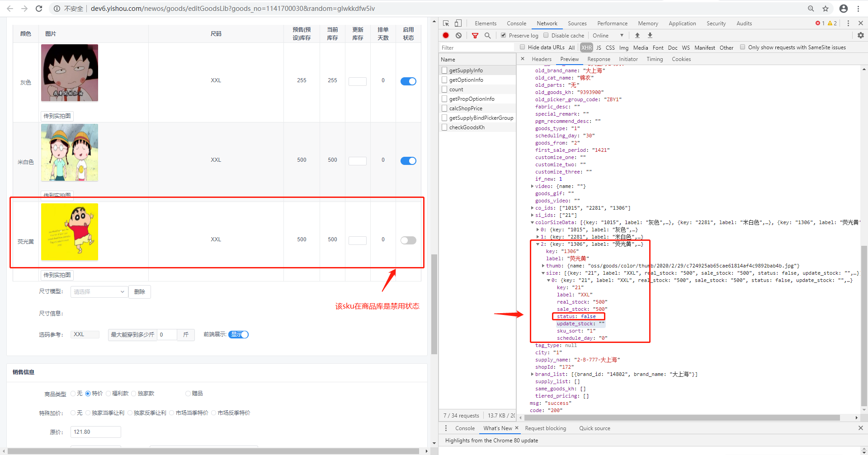Switch to the Elements panel tab
This screenshot has height=455, width=868.
pos(486,23)
